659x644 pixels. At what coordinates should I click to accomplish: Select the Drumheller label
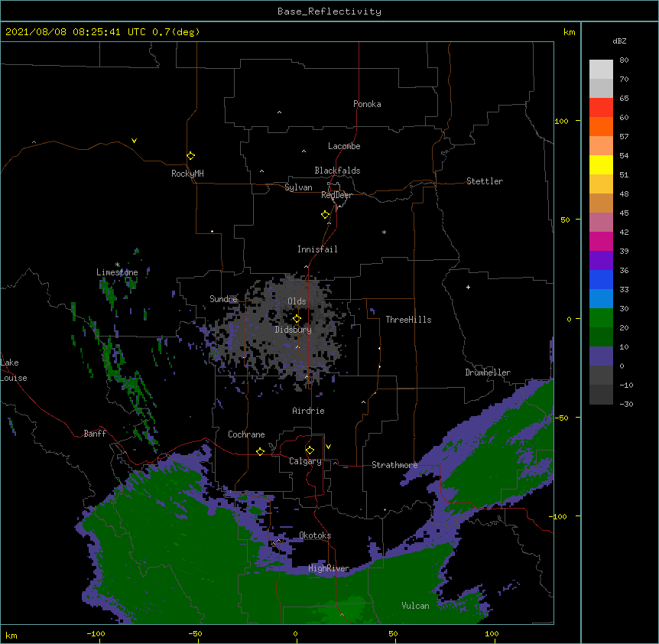(x=488, y=372)
